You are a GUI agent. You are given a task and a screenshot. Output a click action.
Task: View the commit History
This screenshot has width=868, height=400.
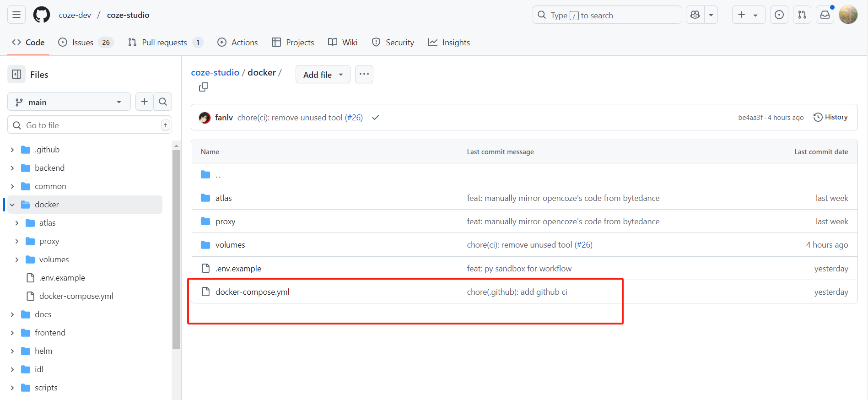830,117
